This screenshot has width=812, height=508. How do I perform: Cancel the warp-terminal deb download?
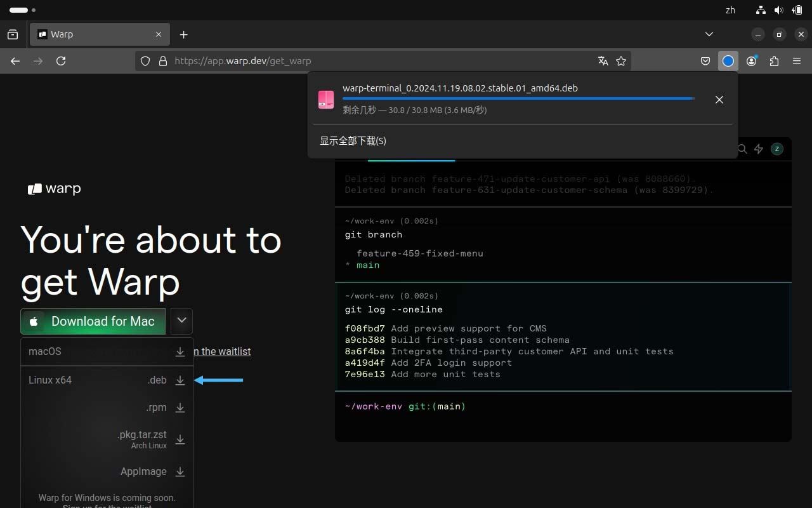pos(719,100)
